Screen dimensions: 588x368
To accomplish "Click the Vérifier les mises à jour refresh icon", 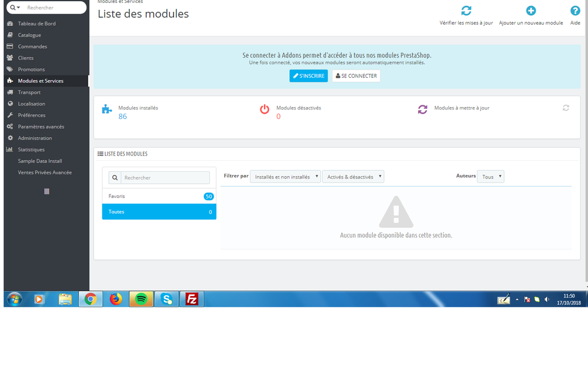I will pyautogui.click(x=466, y=11).
